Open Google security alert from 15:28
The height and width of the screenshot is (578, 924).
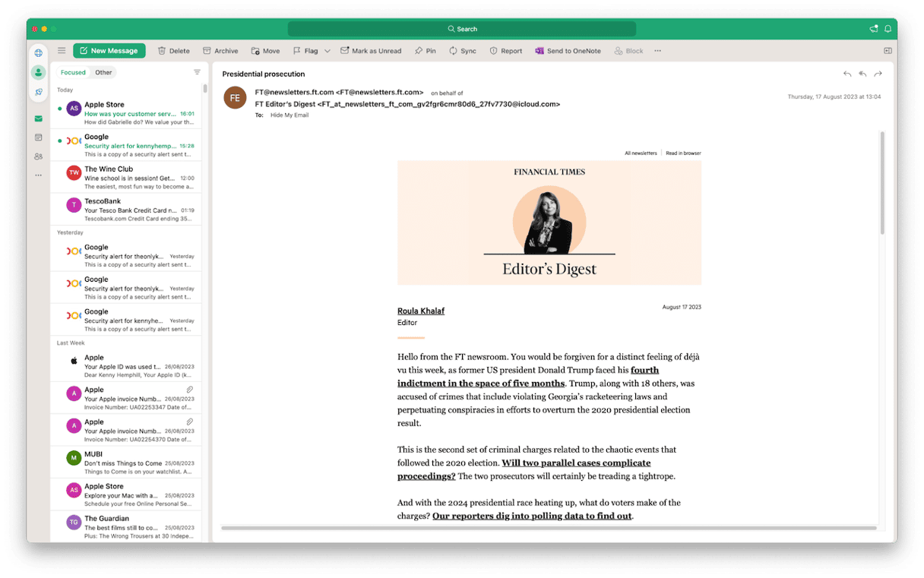pyautogui.click(x=126, y=145)
